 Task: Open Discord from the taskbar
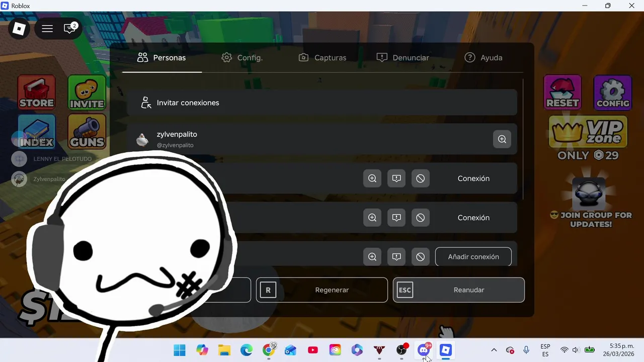click(x=424, y=350)
